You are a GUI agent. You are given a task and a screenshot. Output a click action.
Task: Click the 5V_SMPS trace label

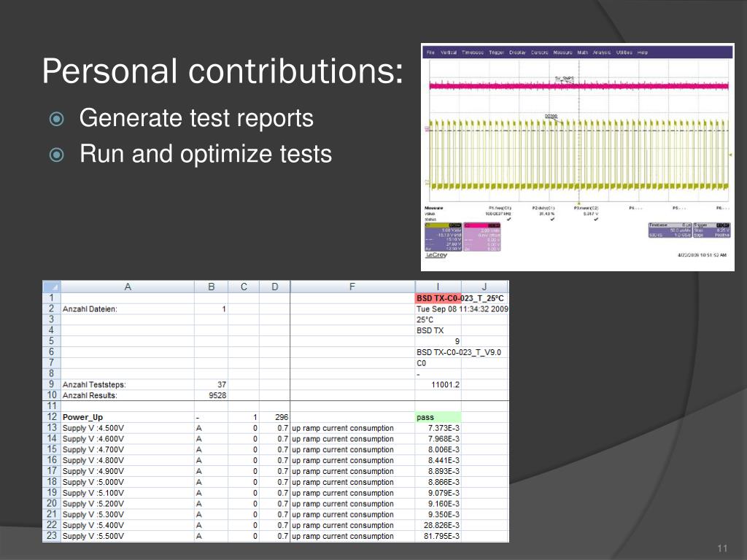(565, 77)
